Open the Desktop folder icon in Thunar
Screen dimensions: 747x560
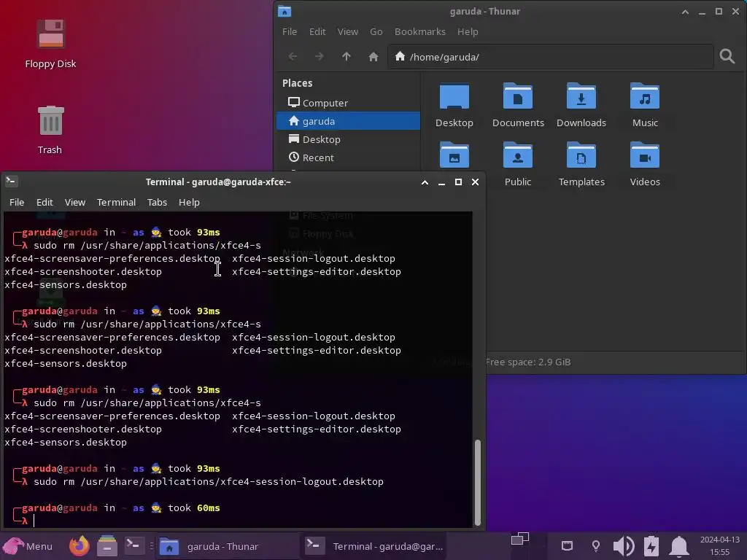454,105
